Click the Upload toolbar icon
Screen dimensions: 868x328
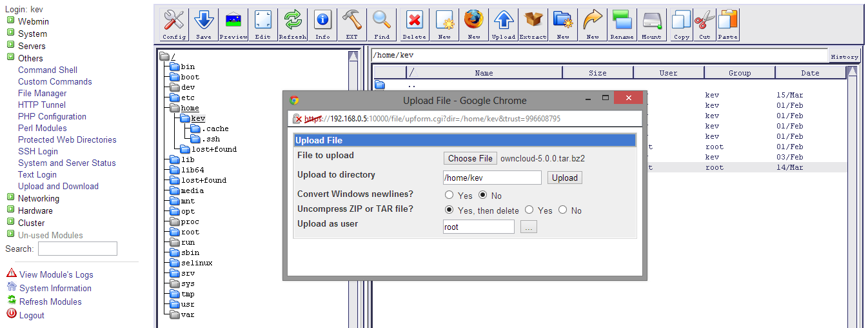pos(504,25)
